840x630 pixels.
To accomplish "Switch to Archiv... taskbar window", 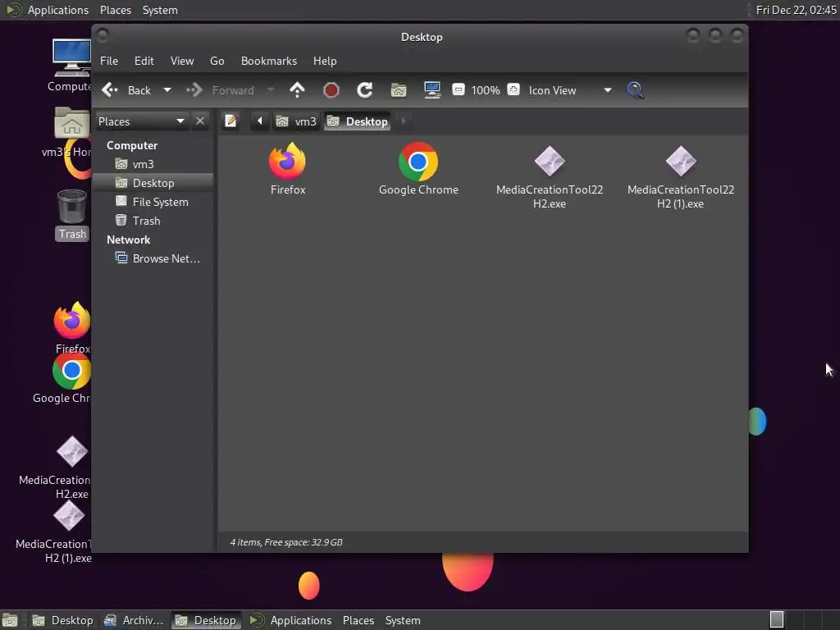I will coord(134,620).
